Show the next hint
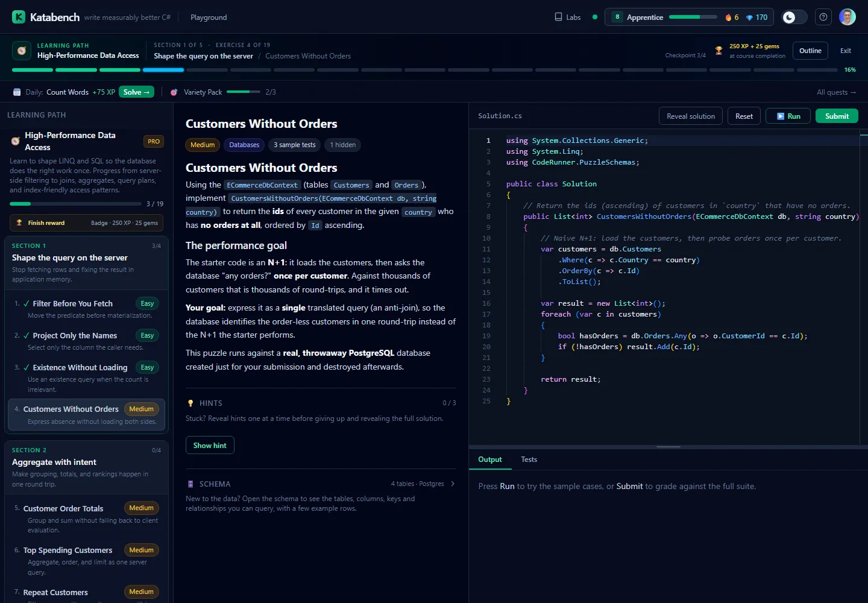This screenshot has height=603, width=868. coord(210,446)
